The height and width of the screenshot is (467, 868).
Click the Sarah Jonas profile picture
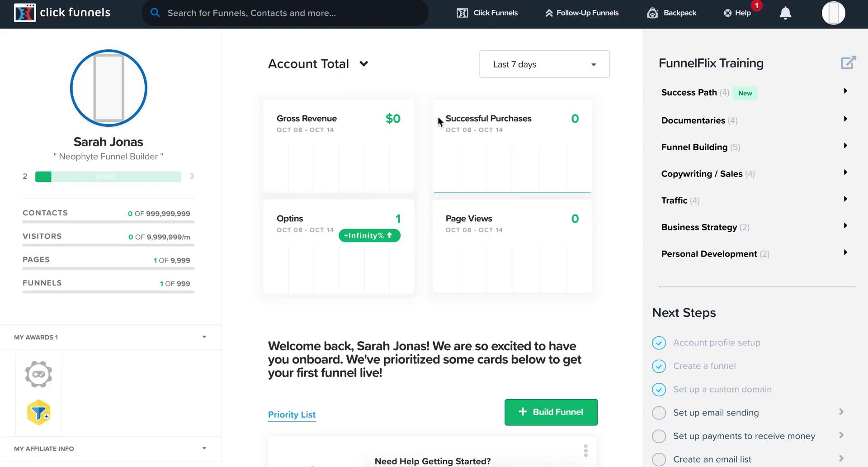108,88
